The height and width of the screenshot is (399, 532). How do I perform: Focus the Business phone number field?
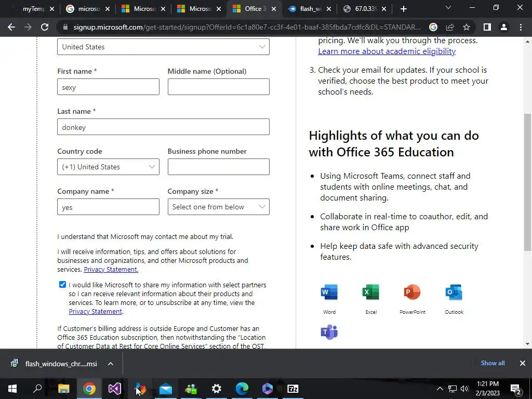pyautogui.click(x=219, y=167)
